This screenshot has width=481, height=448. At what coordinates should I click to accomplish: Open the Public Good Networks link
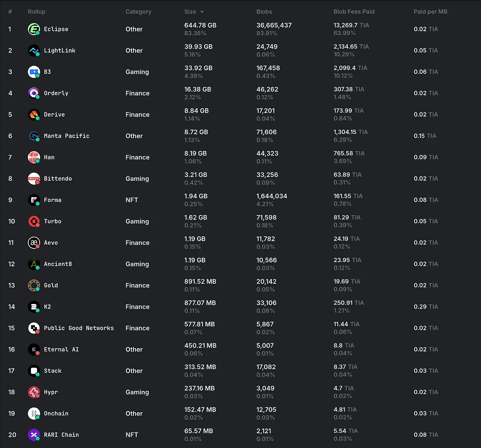79,328
